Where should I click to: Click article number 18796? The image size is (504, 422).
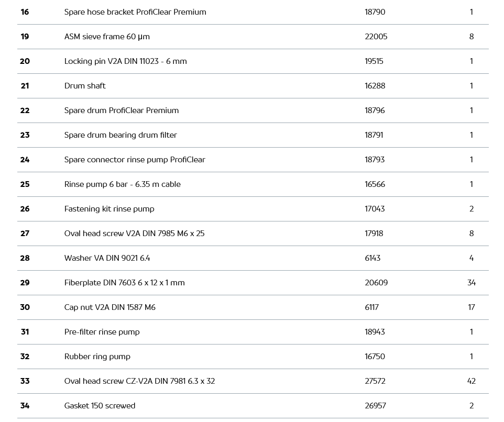tap(375, 110)
